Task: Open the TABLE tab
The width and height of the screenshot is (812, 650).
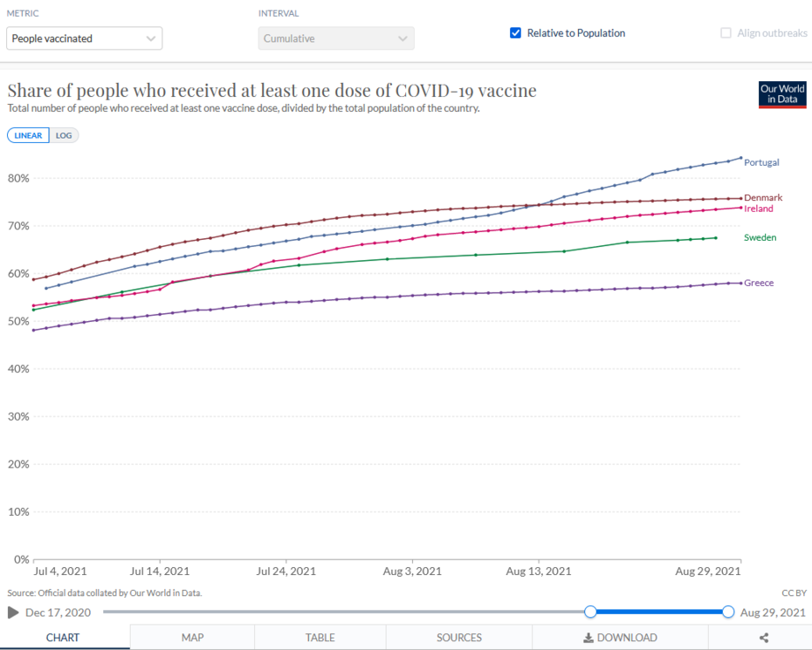Action: tap(320, 638)
